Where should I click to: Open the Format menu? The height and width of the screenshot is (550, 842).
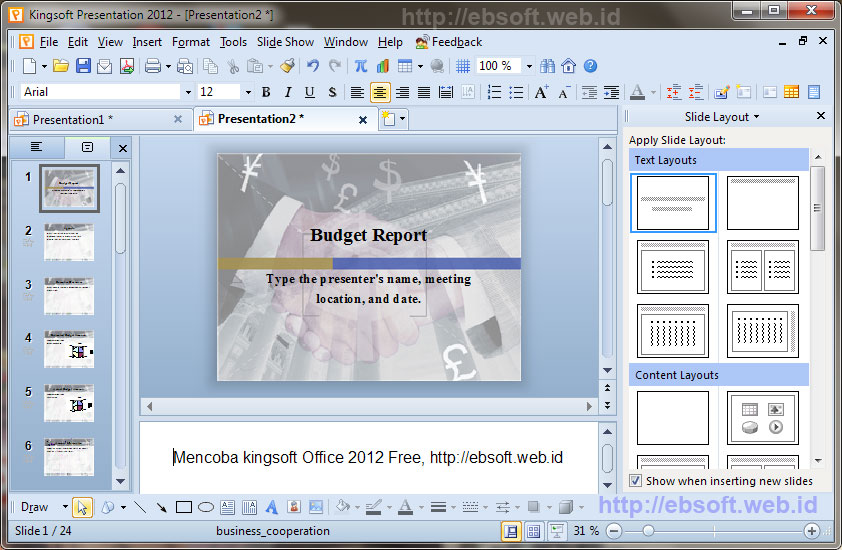pyautogui.click(x=191, y=41)
